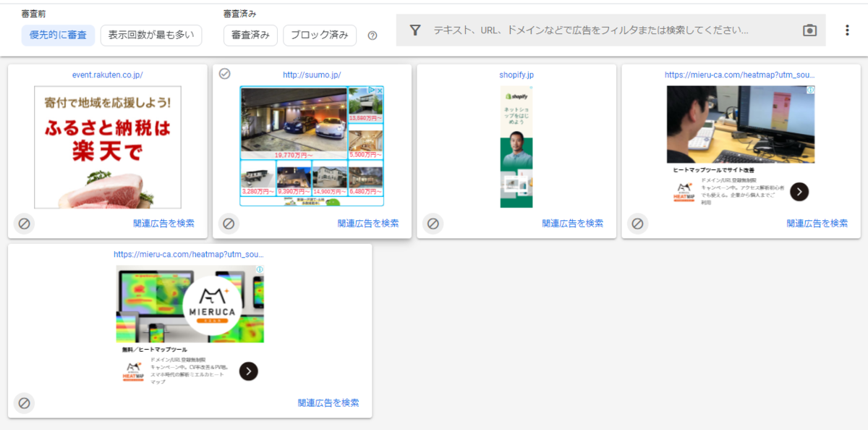Image resolution: width=868 pixels, height=430 pixels.
Task: Open the three-dot more options menu
Action: (x=847, y=30)
